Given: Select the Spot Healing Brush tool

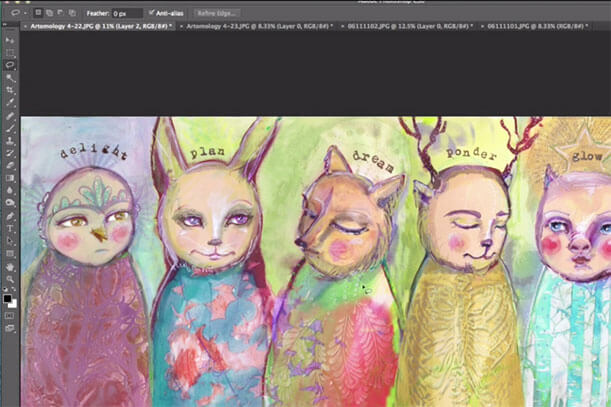Looking at the screenshot, I should [x=10, y=116].
